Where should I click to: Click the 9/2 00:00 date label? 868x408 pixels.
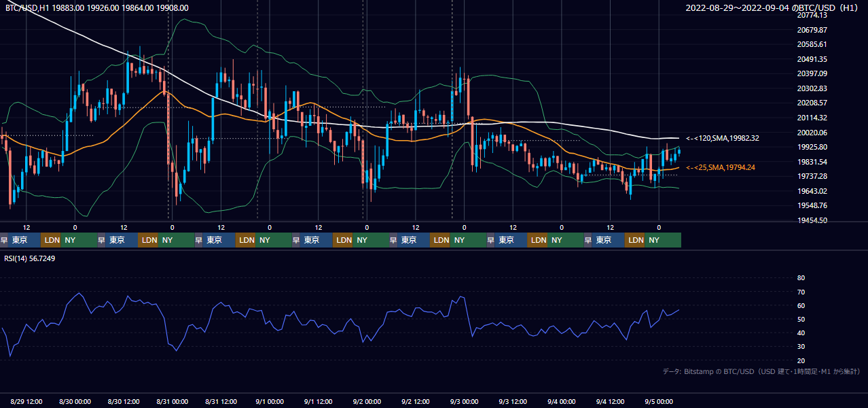point(367,402)
